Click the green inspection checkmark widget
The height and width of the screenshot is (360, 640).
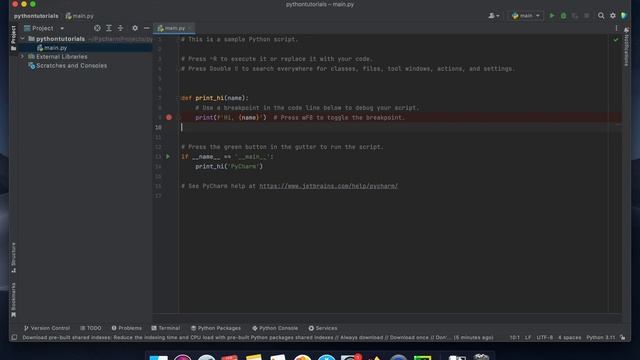(616, 40)
